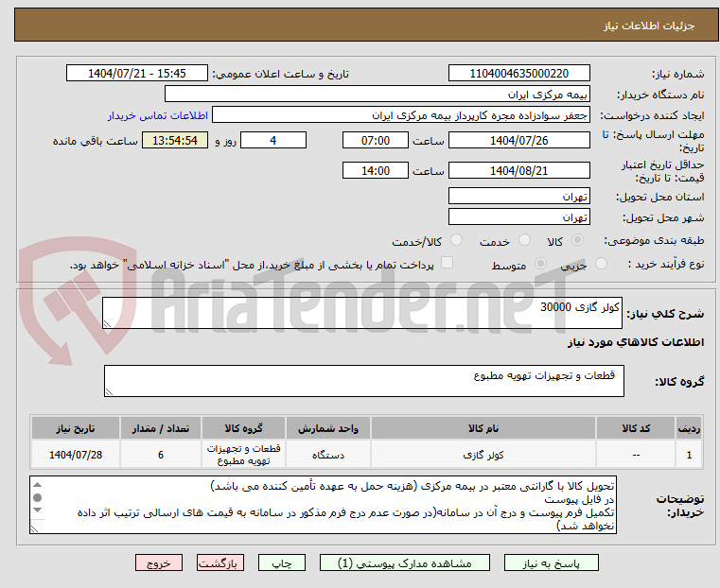The height and width of the screenshot is (588, 720).
Task: Click the تاریخ نیاز column header
Action: click(76, 428)
